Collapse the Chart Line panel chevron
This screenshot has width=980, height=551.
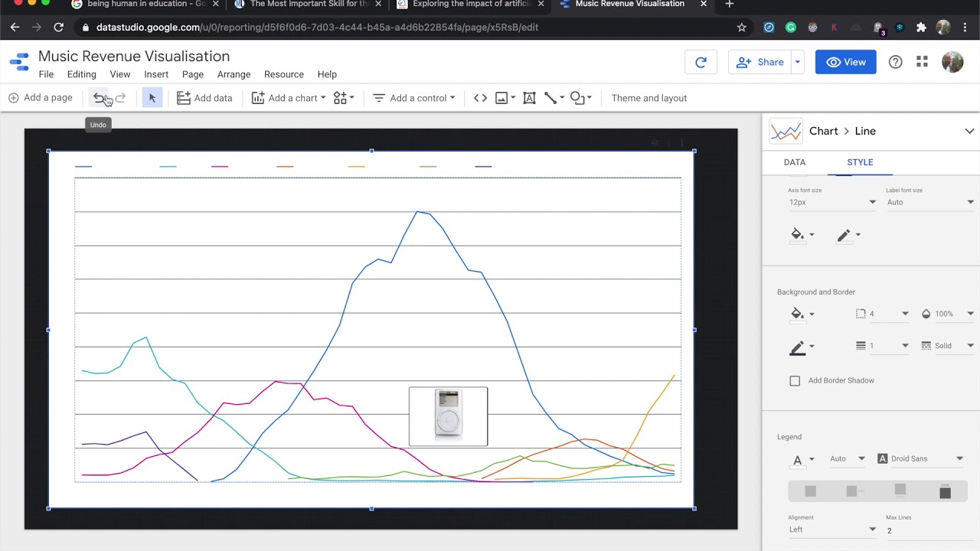point(969,131)
